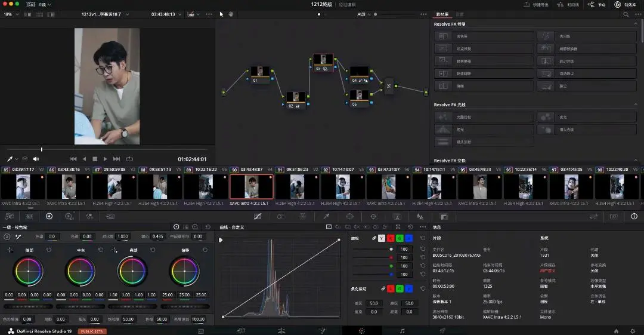Select the arrow pointer tool in node editor

[221, 14]
